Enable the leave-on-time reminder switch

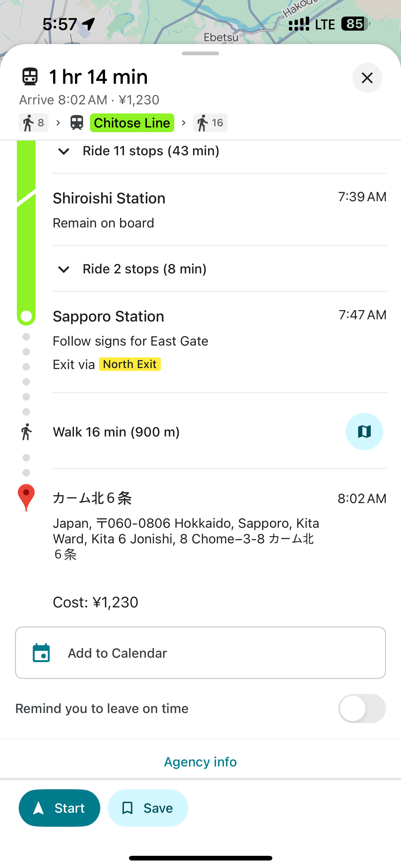coord(362,708)
